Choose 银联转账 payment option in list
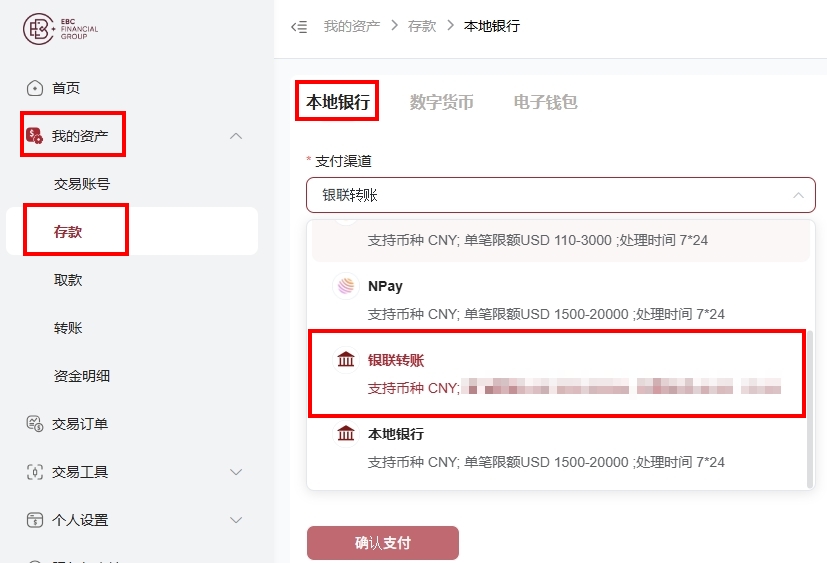This screenshot has height=563, width=827. point(557,373)
